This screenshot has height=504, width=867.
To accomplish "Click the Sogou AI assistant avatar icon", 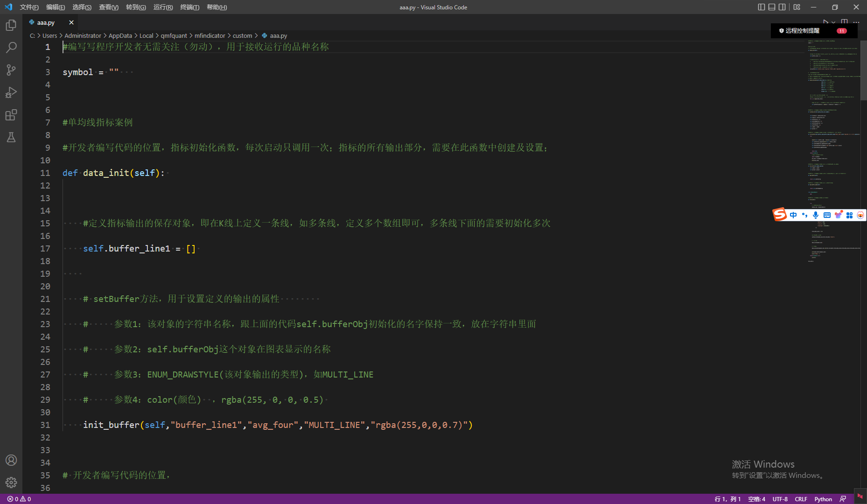I will 860,215.
